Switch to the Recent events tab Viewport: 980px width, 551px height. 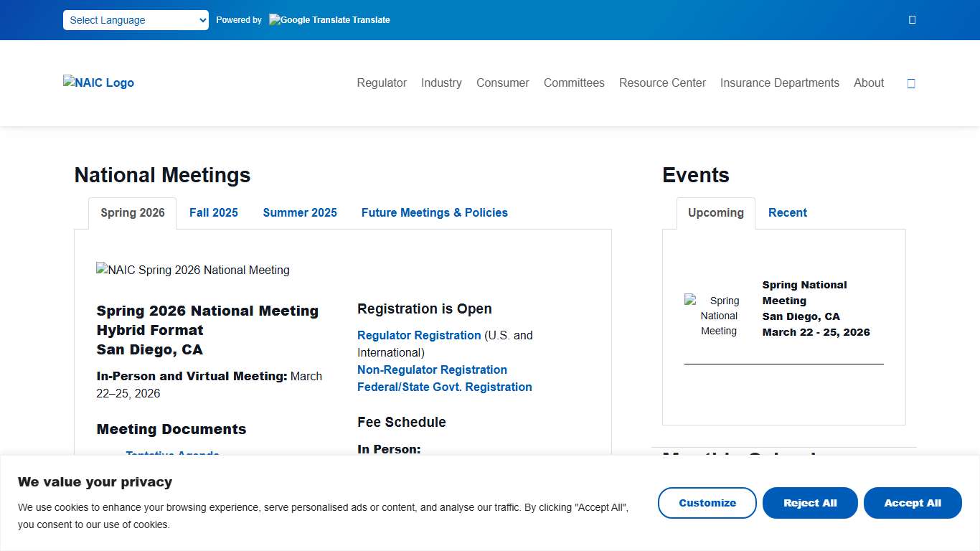click(x=787, y=212)
